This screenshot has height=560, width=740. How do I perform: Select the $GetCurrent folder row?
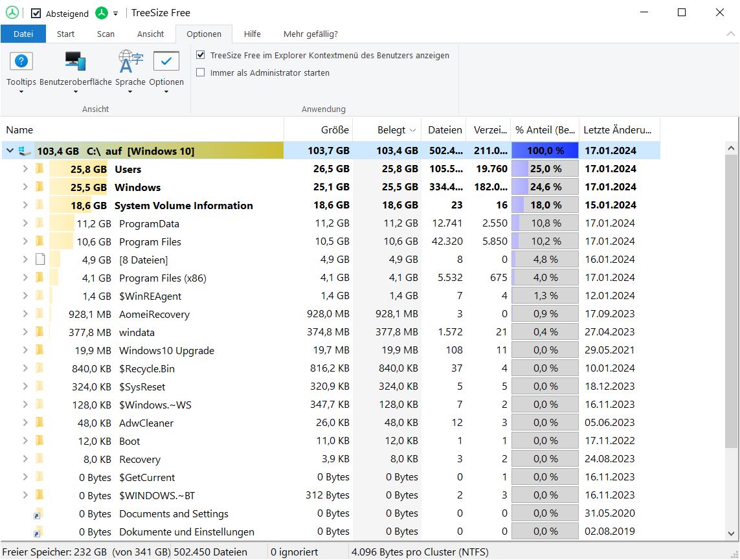330,477
